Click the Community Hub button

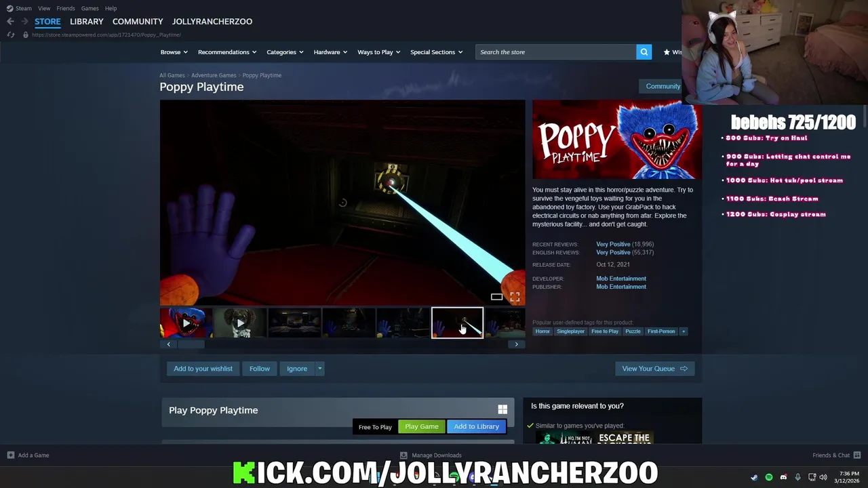tap(660, 86)
